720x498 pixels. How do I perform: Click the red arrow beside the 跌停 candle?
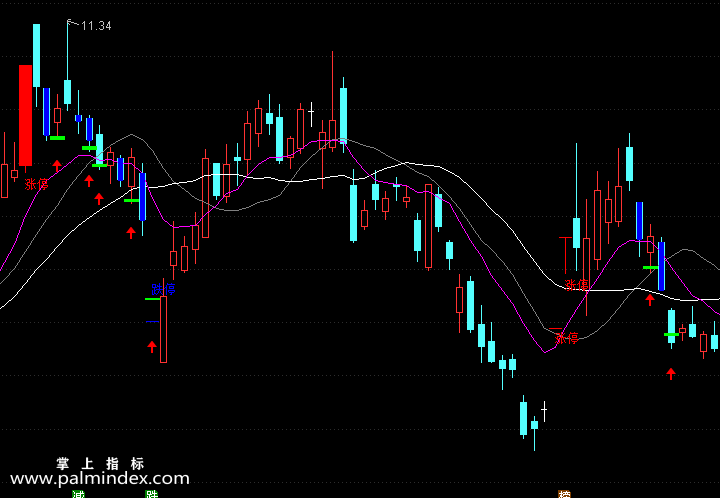152,347
